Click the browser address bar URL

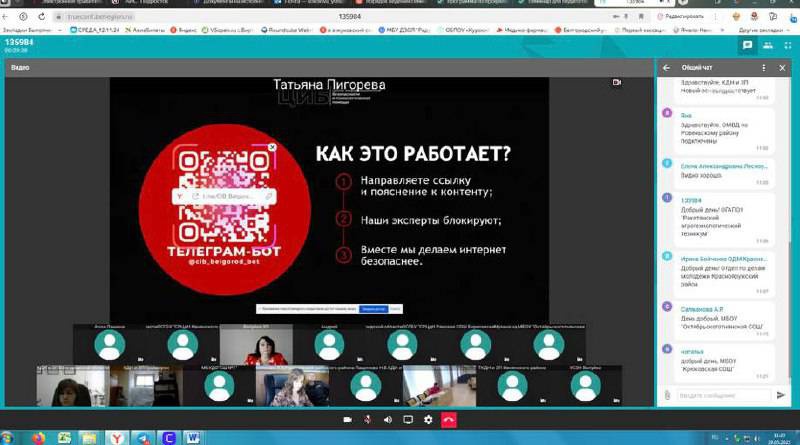point(100,17)
